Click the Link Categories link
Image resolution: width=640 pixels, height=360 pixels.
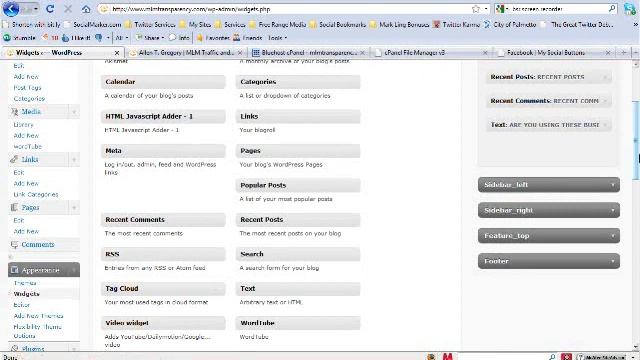[36, 195]
